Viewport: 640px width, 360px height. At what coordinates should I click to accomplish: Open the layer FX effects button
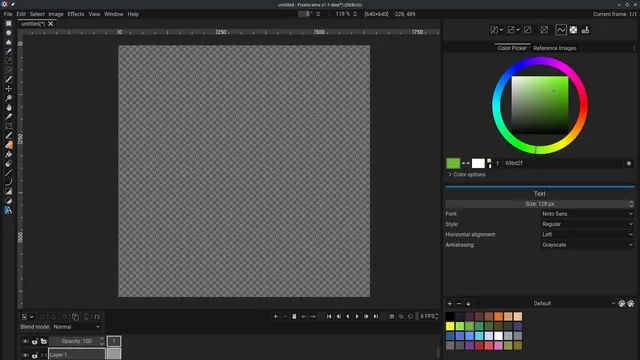(x=97, y=317)
